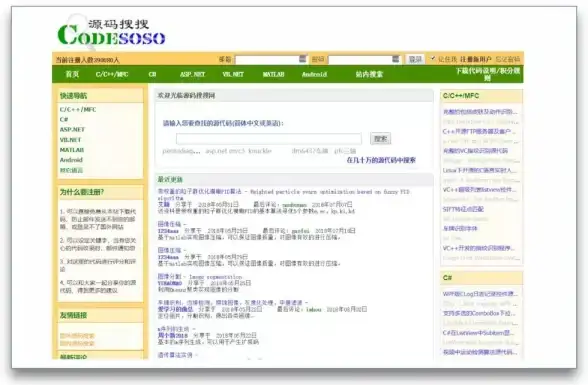Click the icon inside the email field
588x385 pixels.
(303, 59)
